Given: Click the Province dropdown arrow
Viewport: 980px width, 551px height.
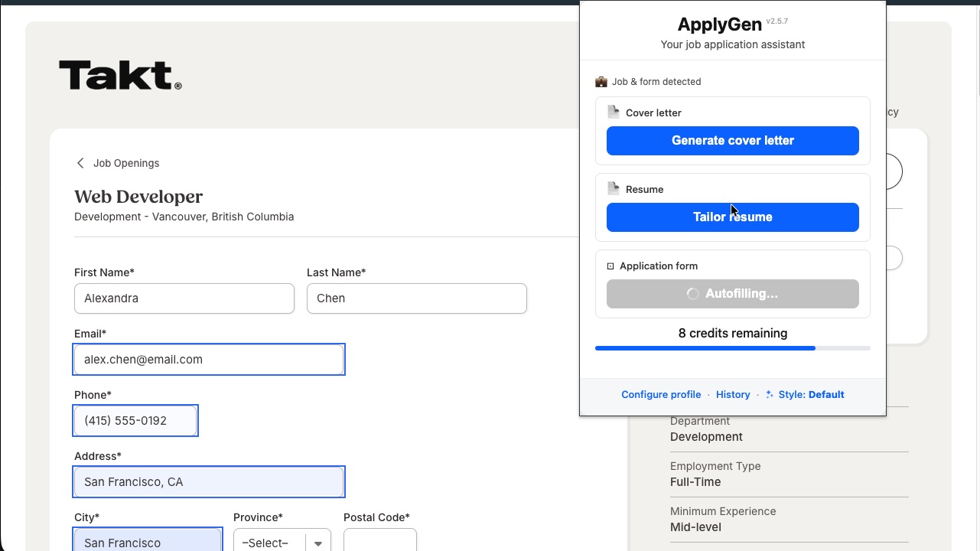Looking at the screenshot, I should pyautogui.click(x=318, y=543).
